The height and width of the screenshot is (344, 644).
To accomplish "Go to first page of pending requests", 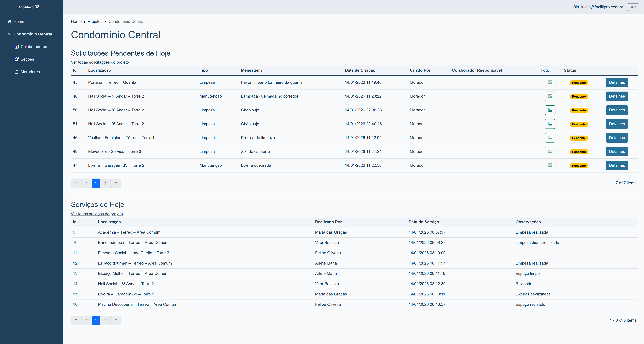I will pyautogui.click(x=76, y=183).
